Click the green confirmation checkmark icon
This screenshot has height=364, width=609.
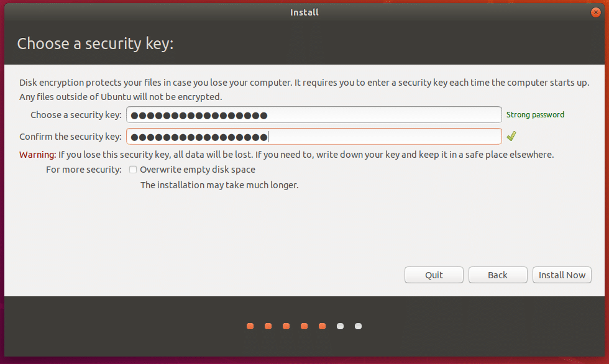point(511,136)
